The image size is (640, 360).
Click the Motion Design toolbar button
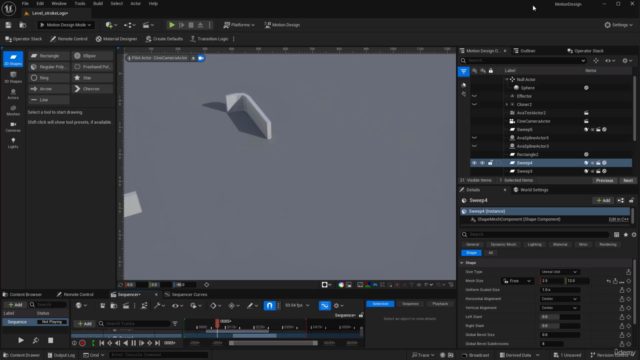(282, 25)
